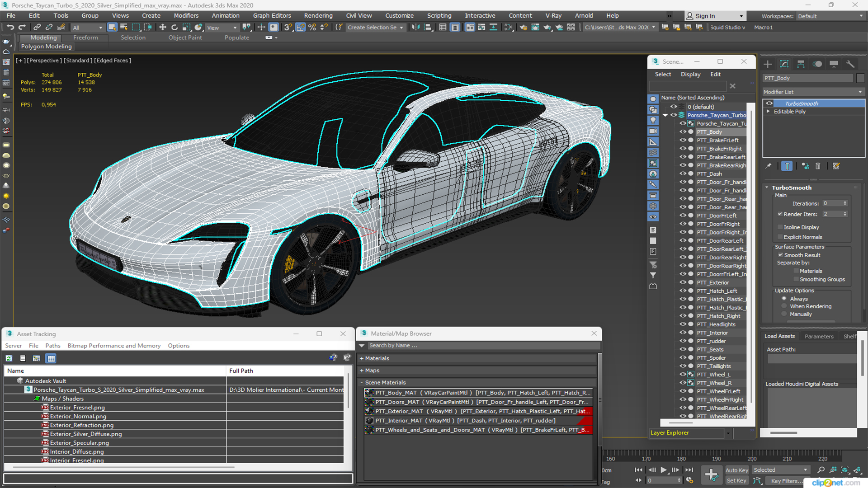This screenshot has width=868, height=488.
Task: Toggle the Smooth Result checkbox
Action: (780, 255)
